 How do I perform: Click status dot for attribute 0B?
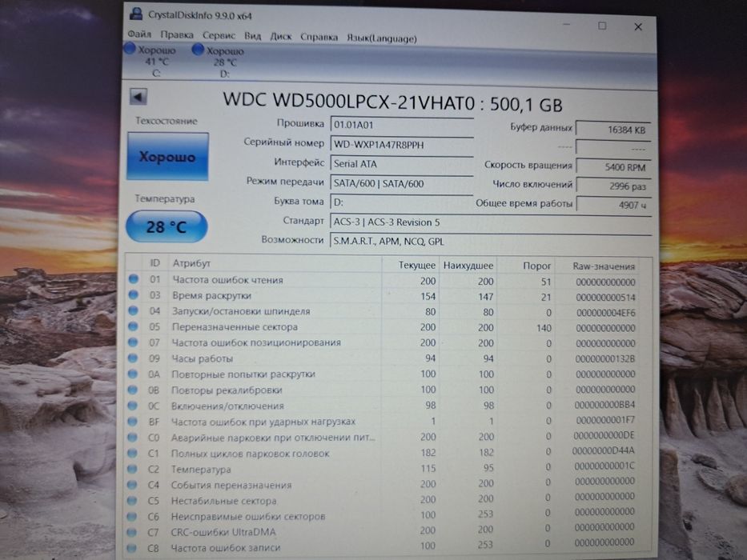133,390
